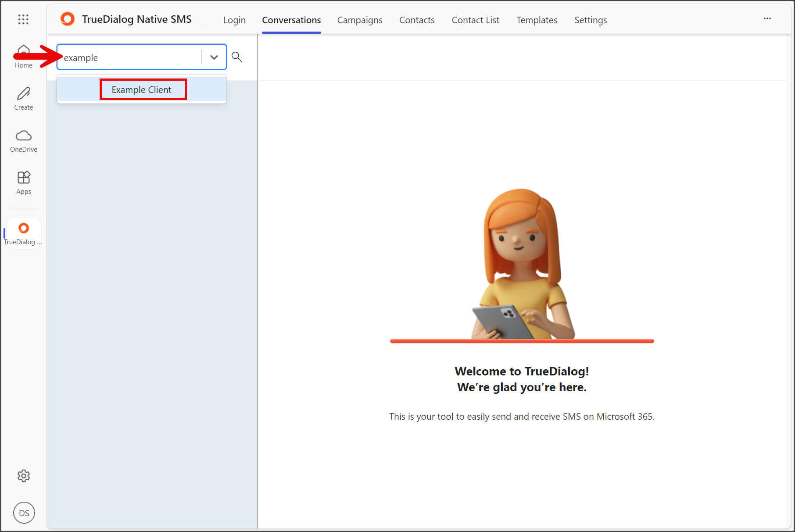The image size is (795, 532).
Task: Go to Home in the sidebar
Action: point(24,57)
